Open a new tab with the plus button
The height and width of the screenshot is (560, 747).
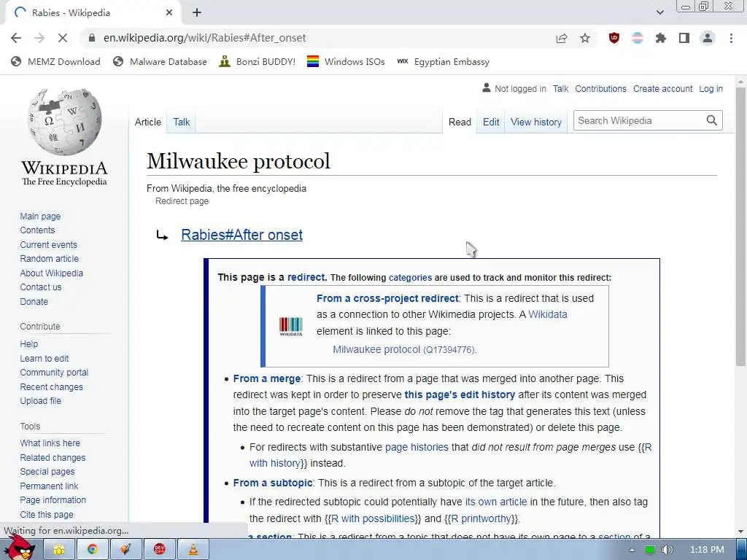[x=197, y=13]
